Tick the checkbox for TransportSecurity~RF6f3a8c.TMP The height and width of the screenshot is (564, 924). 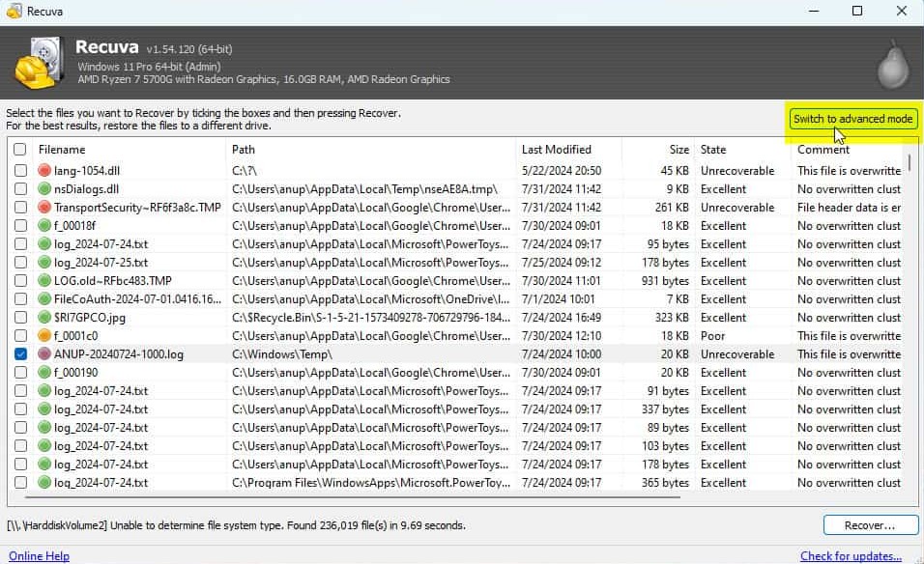click(x=20, y=208)
